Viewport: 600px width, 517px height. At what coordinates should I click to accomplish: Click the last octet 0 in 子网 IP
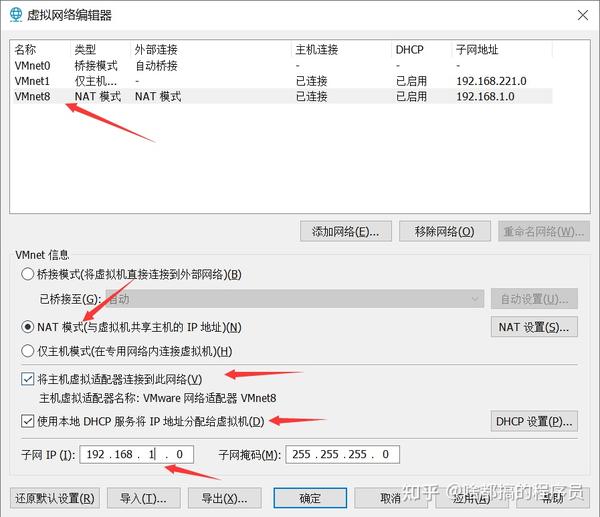(179, 454)
